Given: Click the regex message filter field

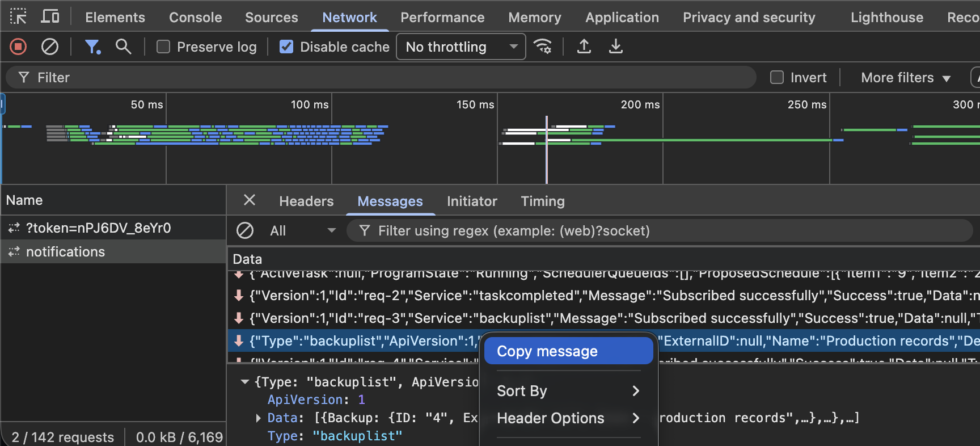Looking at the screenshot, I should (658, 231).
